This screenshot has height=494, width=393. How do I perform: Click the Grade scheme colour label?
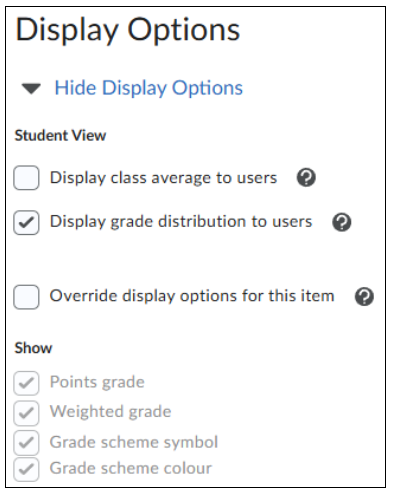click(x=131, y=468)
